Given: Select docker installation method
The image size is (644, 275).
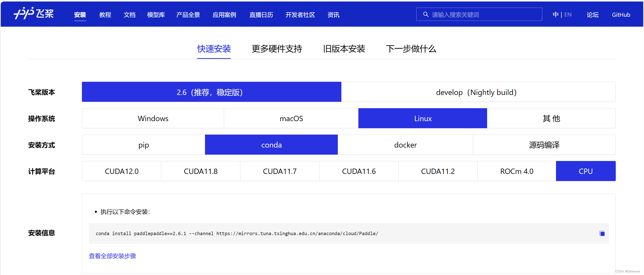Looking at the screenshot, I should pyautogui.click(x=405, y=145).
